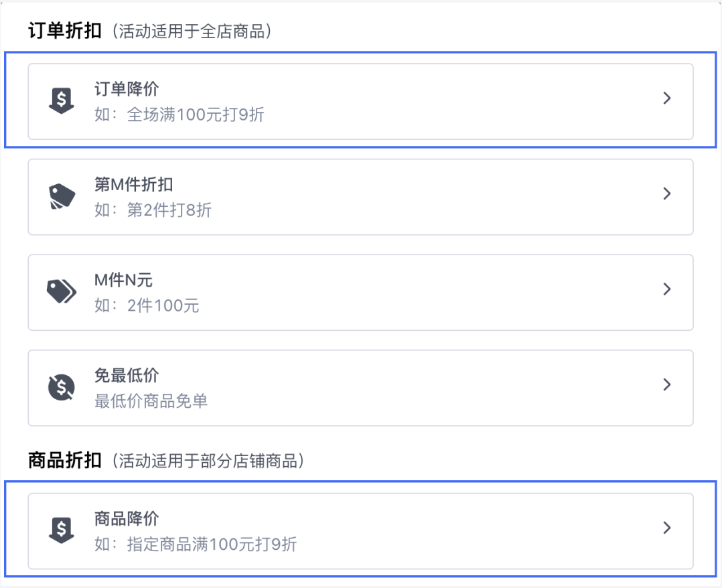Open 订单降价 via its right chevron
This screenshot has width=722, height=588.
click(x=667, y=98)
